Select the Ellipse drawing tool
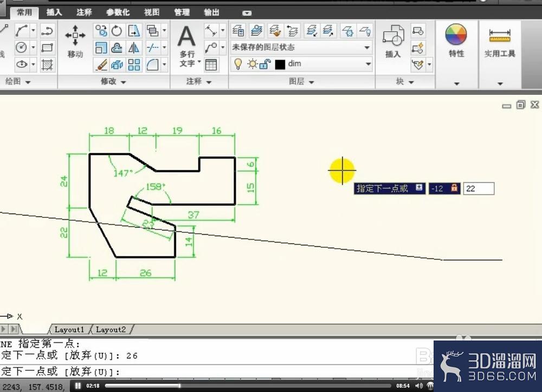This screenshot has width=542, height=392. pyautogui.click(x=22, y=64)
